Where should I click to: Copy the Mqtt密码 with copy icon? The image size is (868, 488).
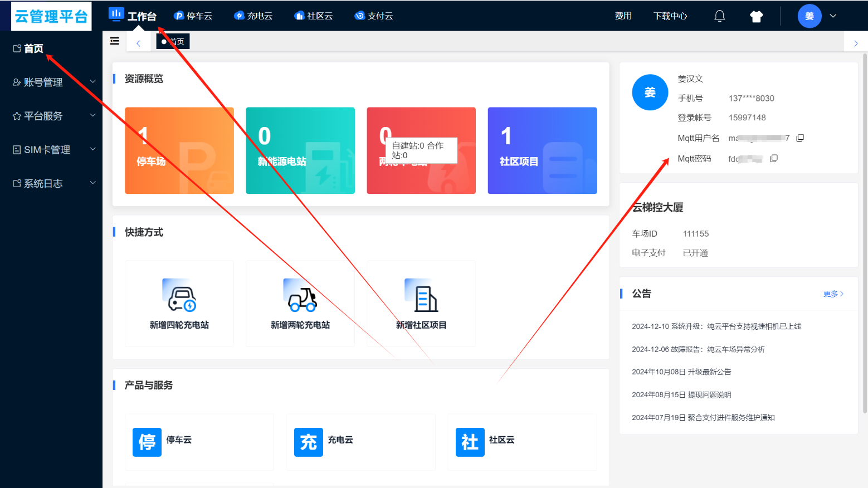tap(774, 159)
